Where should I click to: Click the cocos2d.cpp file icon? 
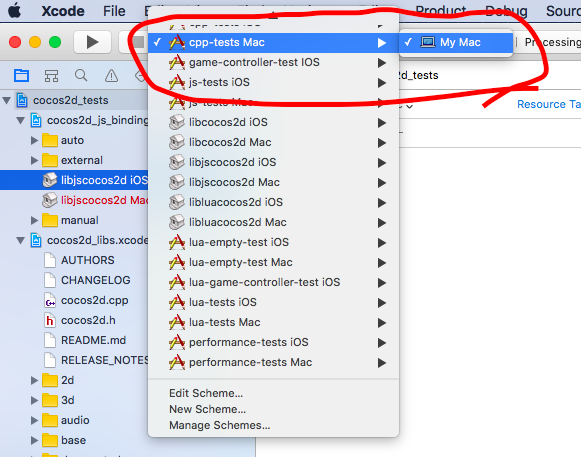(x=50, y=300)
